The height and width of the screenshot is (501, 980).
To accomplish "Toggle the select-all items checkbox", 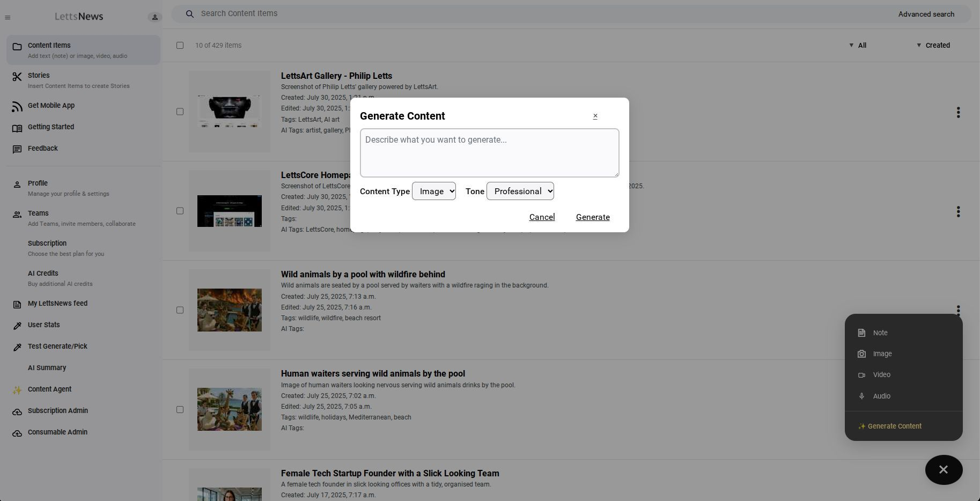I will (180, 46).
